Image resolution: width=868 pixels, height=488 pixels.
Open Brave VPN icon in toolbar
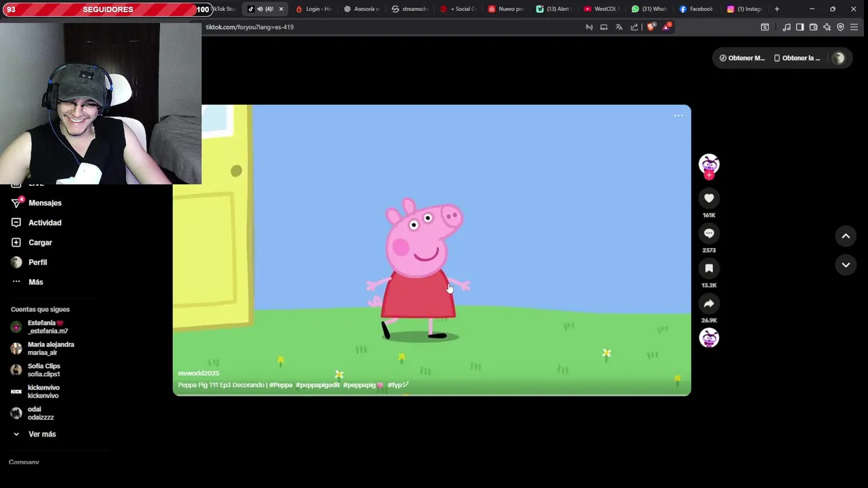[840, 27]
